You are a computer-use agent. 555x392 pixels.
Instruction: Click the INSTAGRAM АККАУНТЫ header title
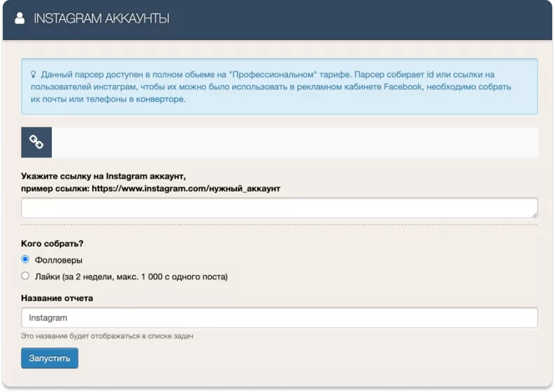tap(101, 18)
